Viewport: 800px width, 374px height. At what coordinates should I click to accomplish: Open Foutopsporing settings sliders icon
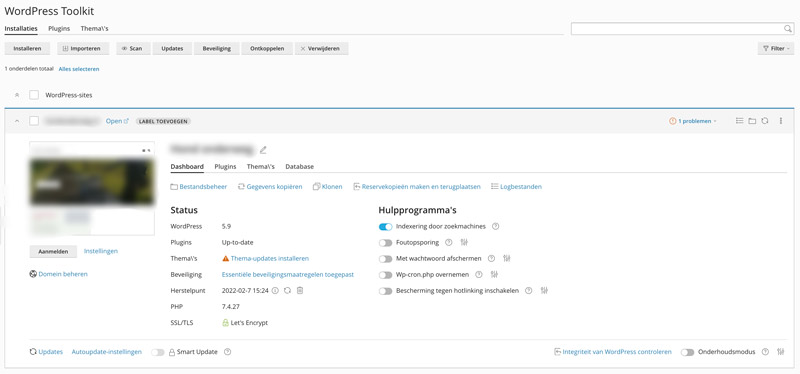[464, 242]
